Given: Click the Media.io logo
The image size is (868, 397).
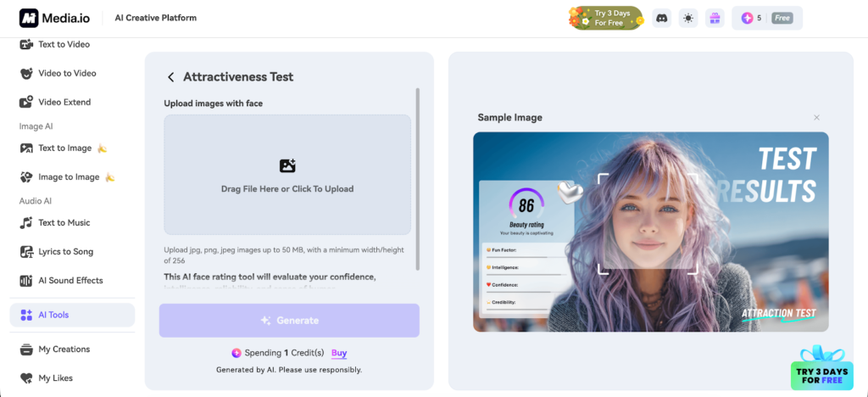Looking at the screenshot, I should (52, 18).
